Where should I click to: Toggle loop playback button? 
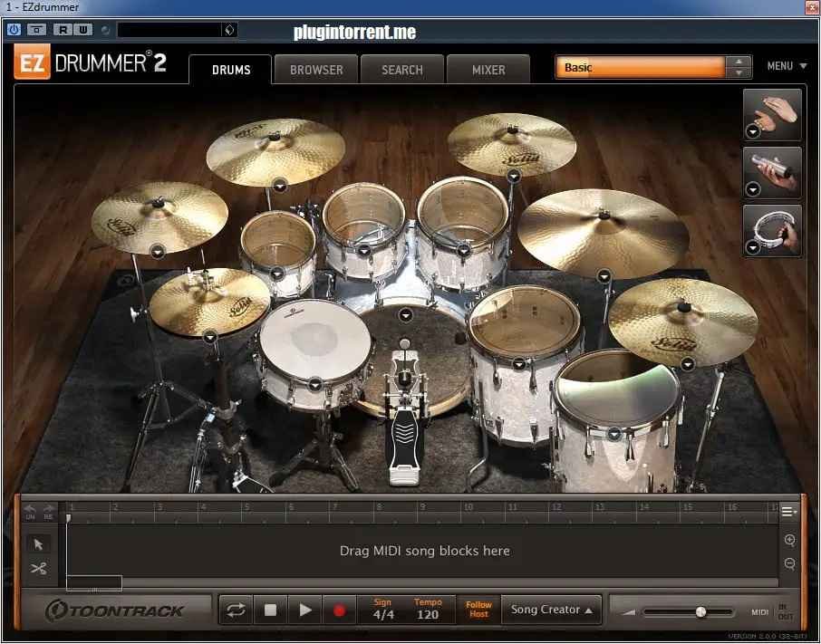tap(236, 610)
